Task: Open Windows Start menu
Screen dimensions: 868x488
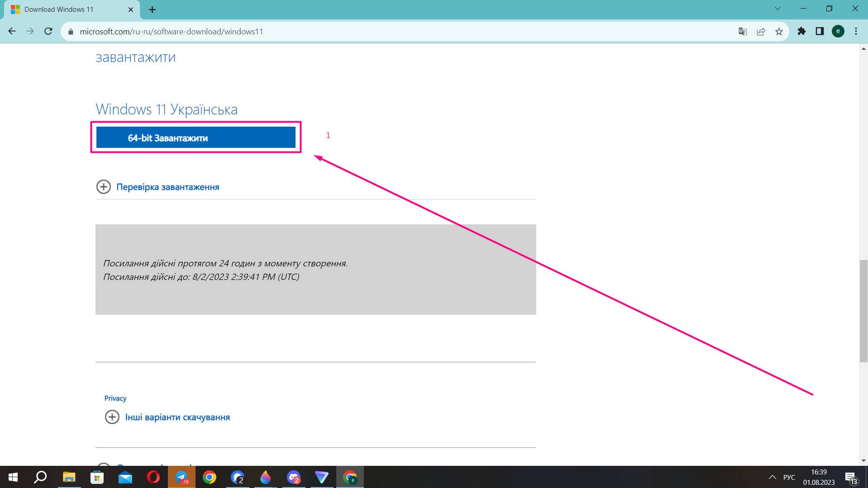Action: coord(13,477)
